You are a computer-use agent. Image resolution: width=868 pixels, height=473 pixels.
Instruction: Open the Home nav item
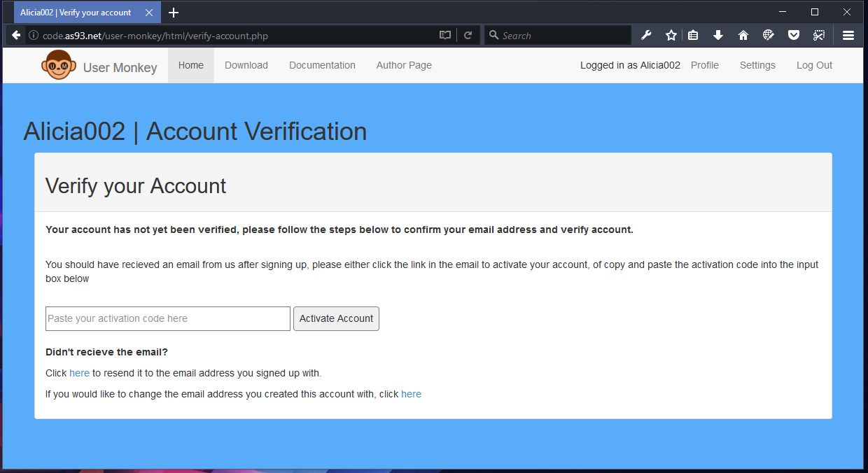pyautogui.click(x=191, y=65)
